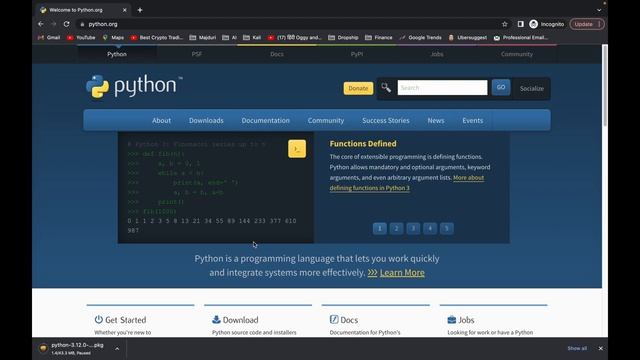The height and width of the screenshot is (360, 640).
Task: Launch the interactive shell yellow icon
Action: pyautogui.click(x=297, y=149)
